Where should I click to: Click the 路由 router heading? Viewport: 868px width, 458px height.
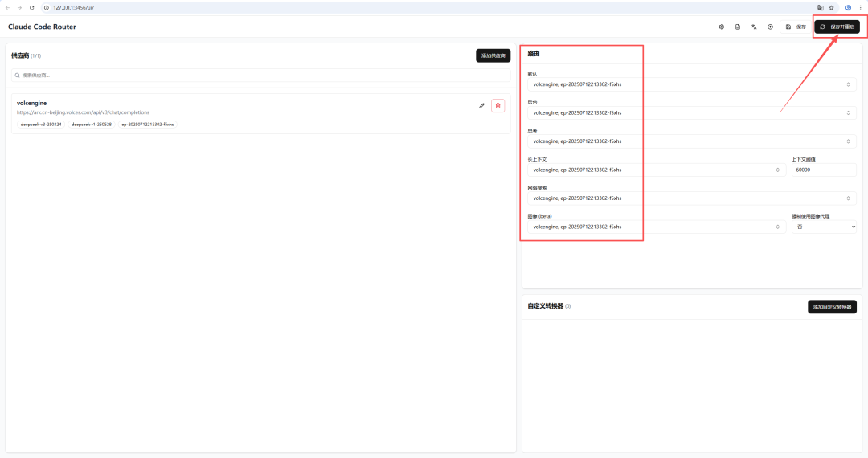(x=534, y=54)
